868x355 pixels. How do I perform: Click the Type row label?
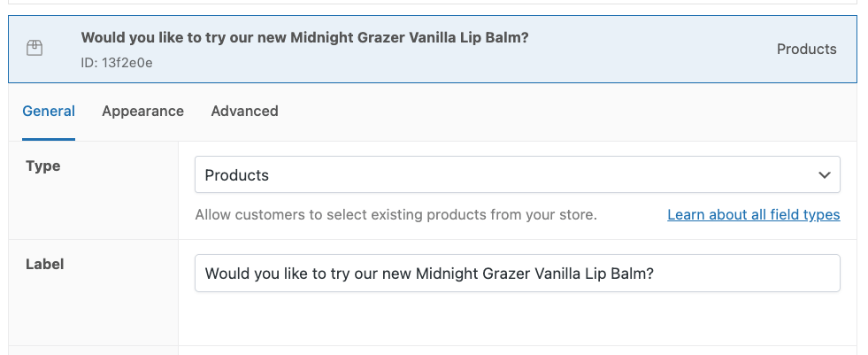point(43,166)
